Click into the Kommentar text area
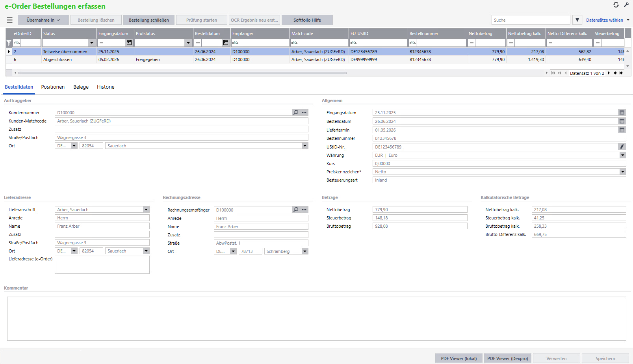 tap(316, 318)
